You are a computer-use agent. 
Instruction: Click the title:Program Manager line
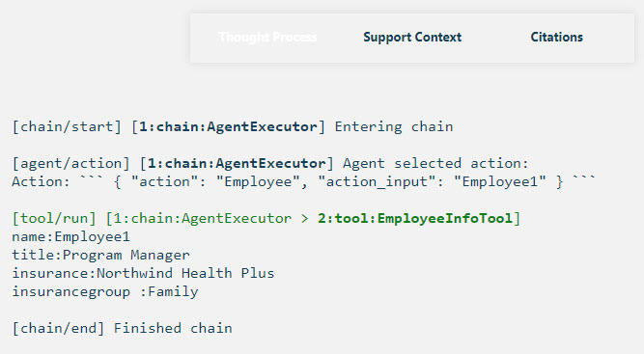(100, 256)
